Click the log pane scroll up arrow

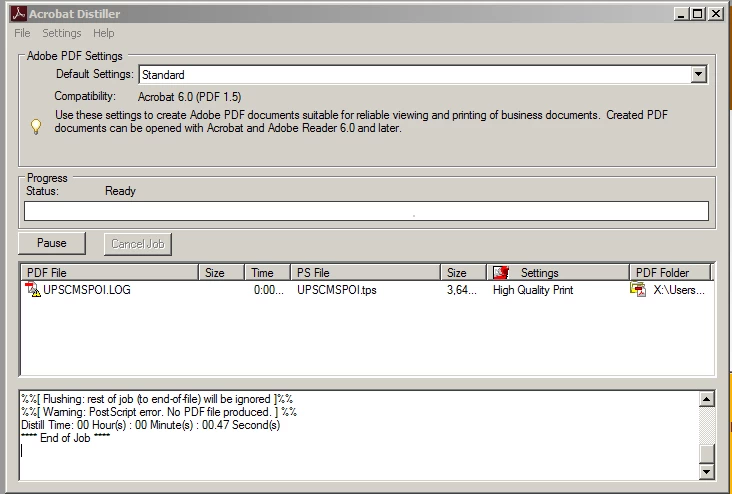pyautogui.click(x=706, y=399)
